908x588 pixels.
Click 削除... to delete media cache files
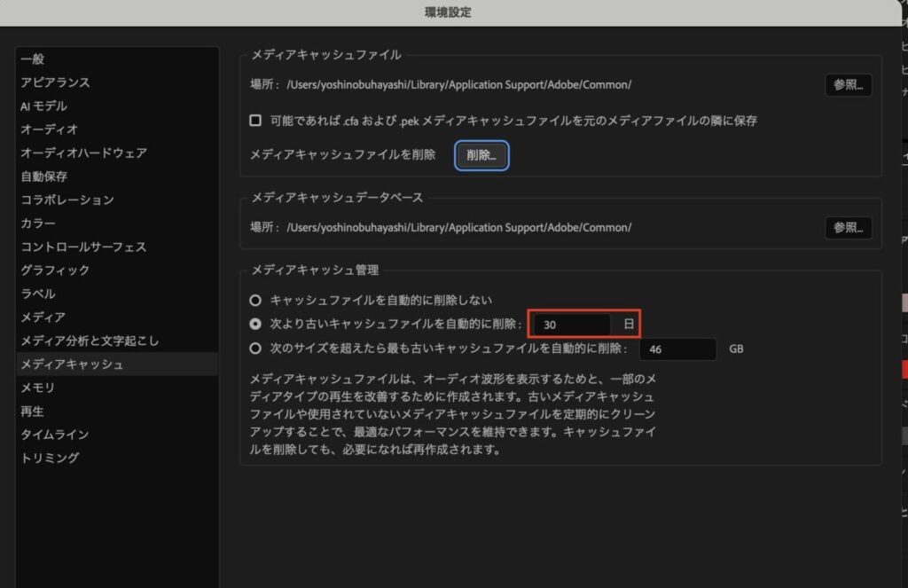tap(481, 155)
